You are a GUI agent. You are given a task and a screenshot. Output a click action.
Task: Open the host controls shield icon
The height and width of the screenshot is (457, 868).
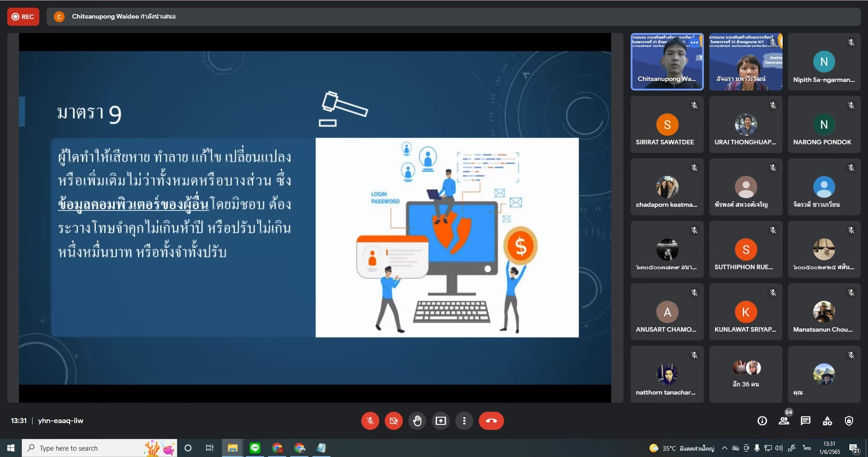tap(849, 421)
